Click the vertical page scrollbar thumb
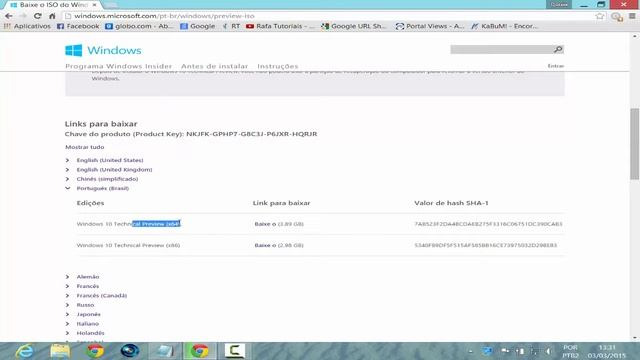Viewport: 640px width, 360px height. (x=634, y=144)
